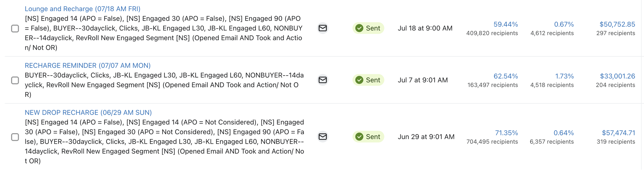Open RECHARGE REMINDER (07/07 AM MON) link

point(88,65)
